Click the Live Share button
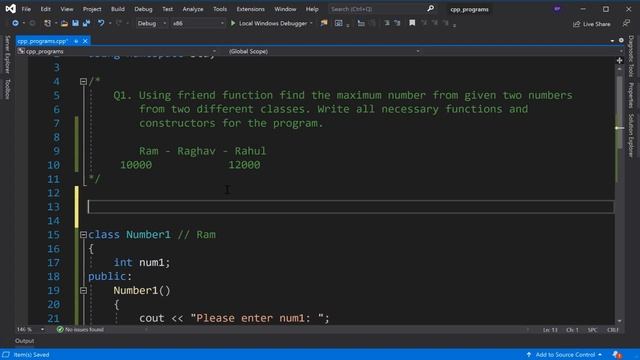 coord(592,24)
